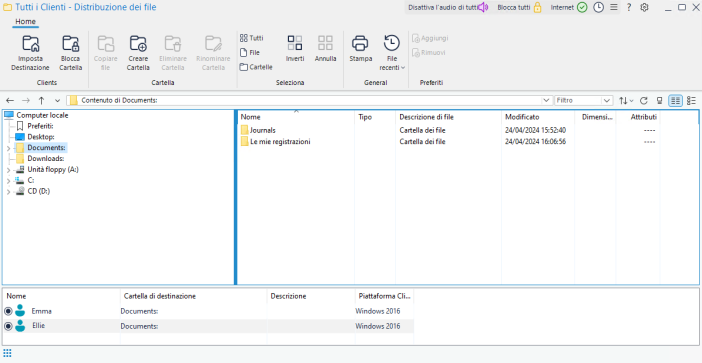702x363 pixels.
Task: Expand the Documents tree node
Action: click(8, 148)
